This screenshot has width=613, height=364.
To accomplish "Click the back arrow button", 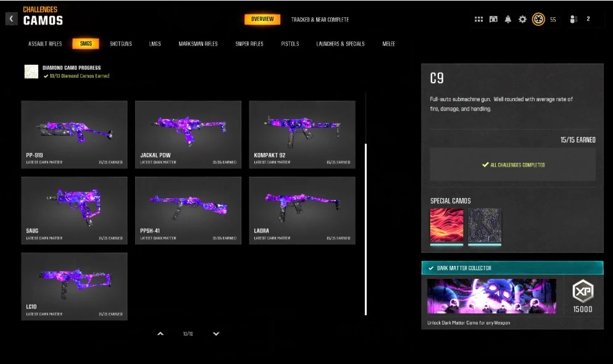I will (x=11, y=19).
